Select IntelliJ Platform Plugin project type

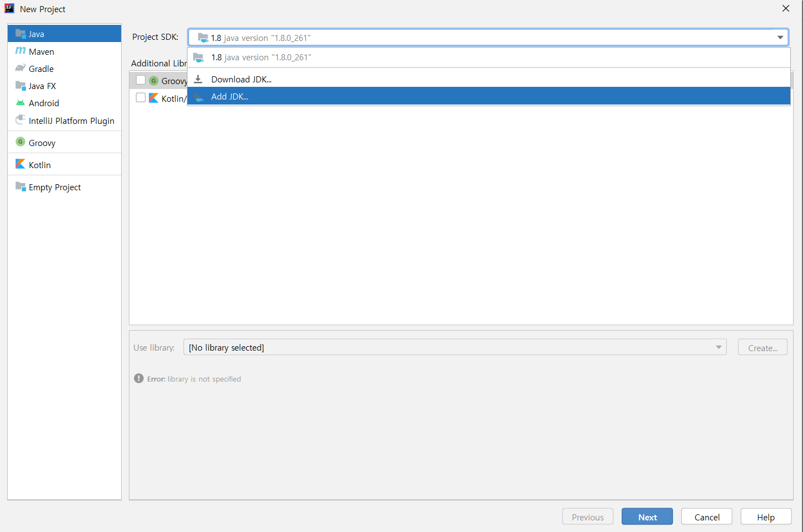(x=64, y=121)
